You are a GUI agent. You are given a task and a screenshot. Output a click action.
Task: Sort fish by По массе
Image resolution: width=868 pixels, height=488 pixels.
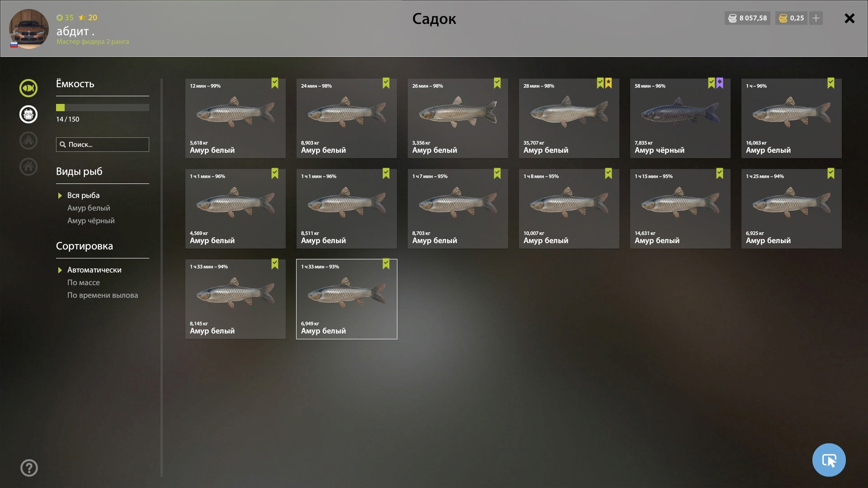pyautogui.click(x=84, y=282)
